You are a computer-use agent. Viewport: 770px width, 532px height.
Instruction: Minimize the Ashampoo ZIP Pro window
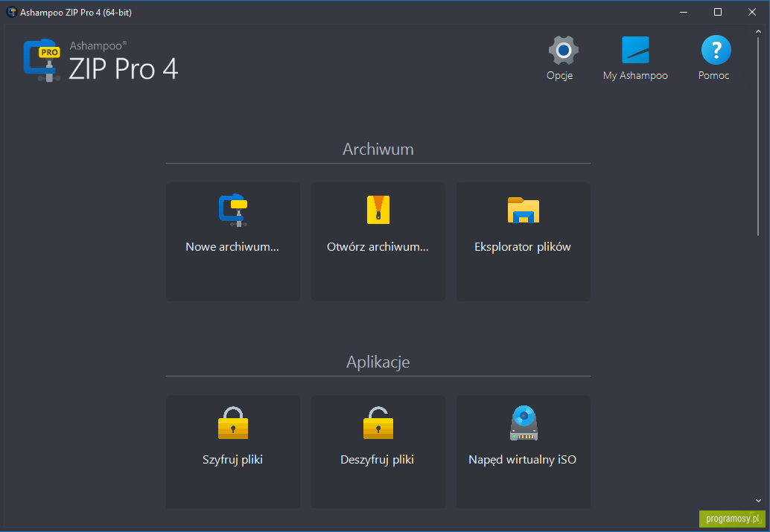tap(684, 12)
